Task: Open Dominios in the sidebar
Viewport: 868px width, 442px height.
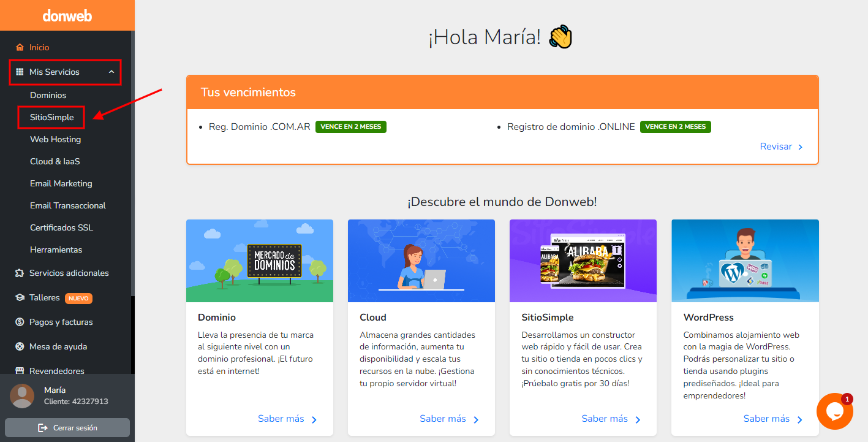Action: coord(48,95)
